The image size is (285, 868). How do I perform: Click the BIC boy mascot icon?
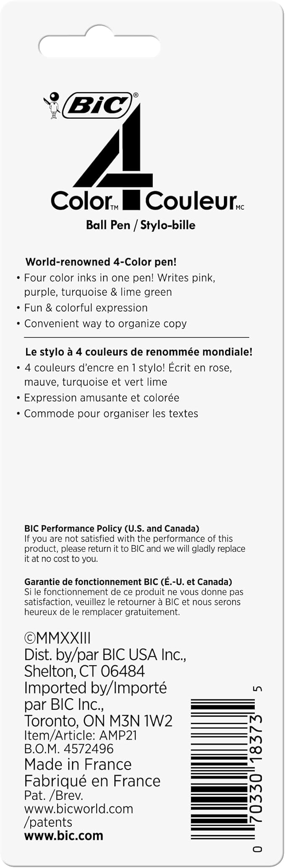[x=52, y=106]
